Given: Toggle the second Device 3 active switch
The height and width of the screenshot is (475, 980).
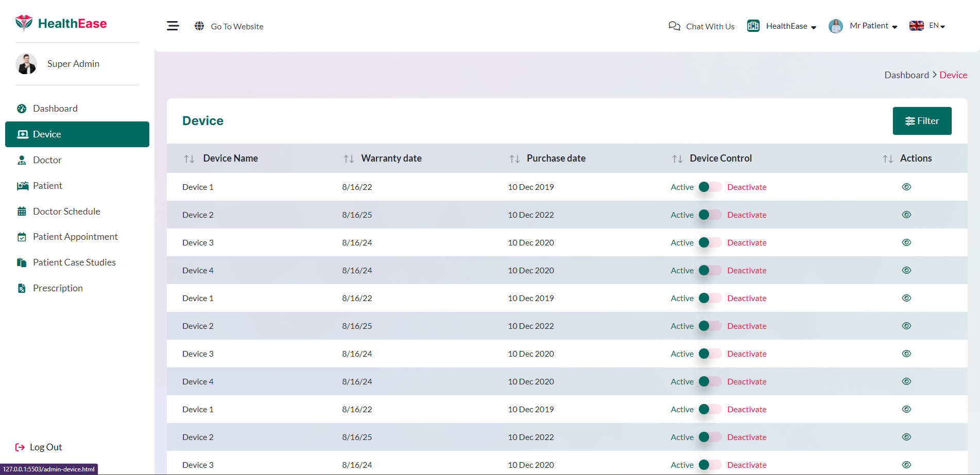Looking at the screenshot, I should [x=710, y=354].
